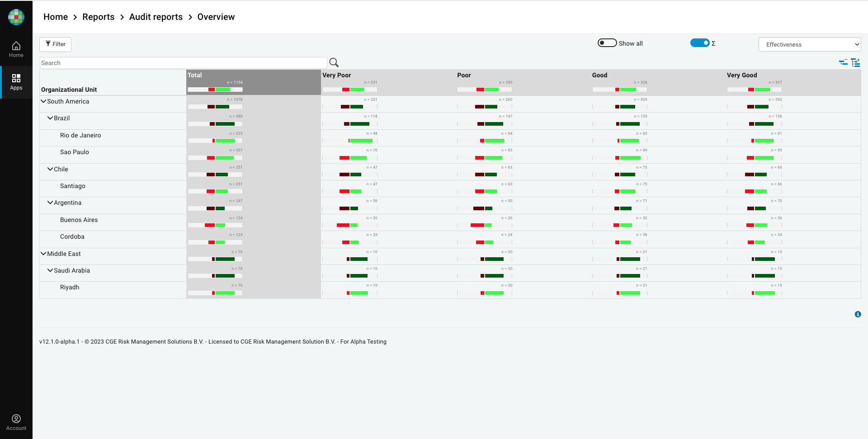Screen dimensions: 868x439
Task: Focus the Search input field
Action: 183,63
